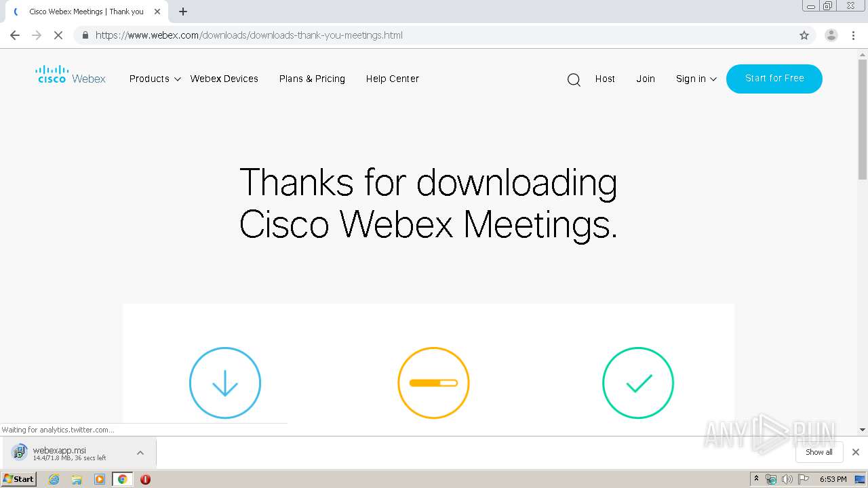This screenshot has width=868, height=488.
Task: Click the address bar URL
Action: point(249,35)
